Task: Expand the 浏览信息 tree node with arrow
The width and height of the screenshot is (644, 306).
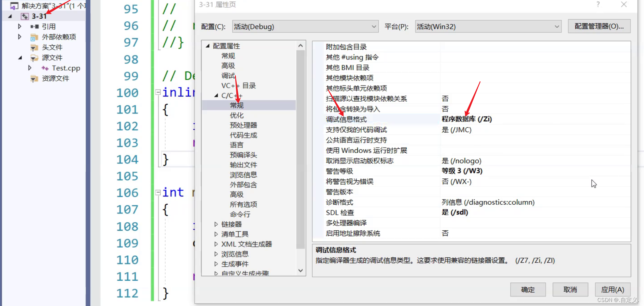Action: [x=216, y=254]
